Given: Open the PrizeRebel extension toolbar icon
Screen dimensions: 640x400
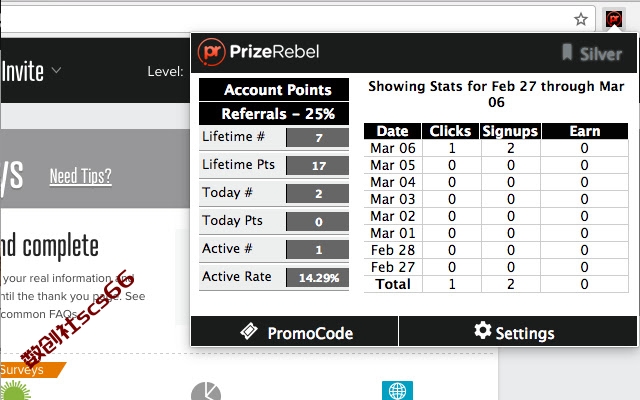Looking at the screenshot, I should coord(614,18).
